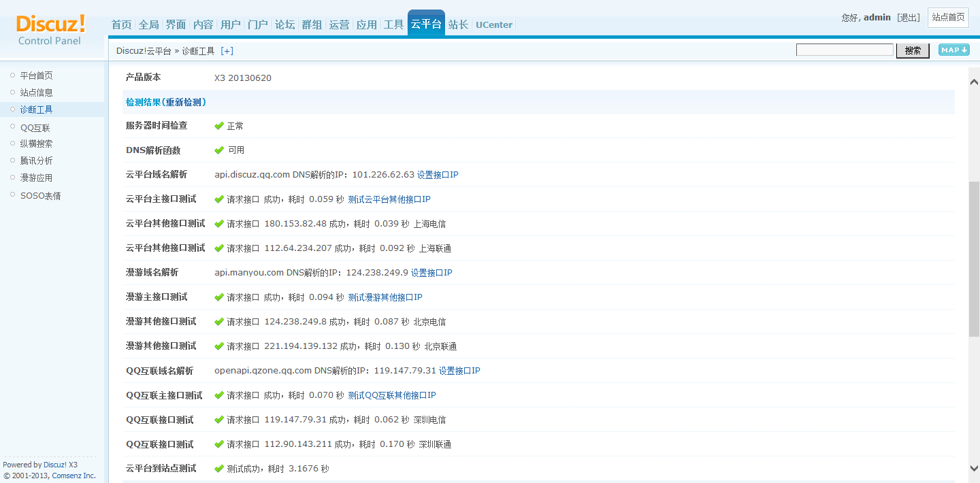The height and width of the screenshot is (483, 980).
Task: Open the 群组 top menu
Action: 312,24
